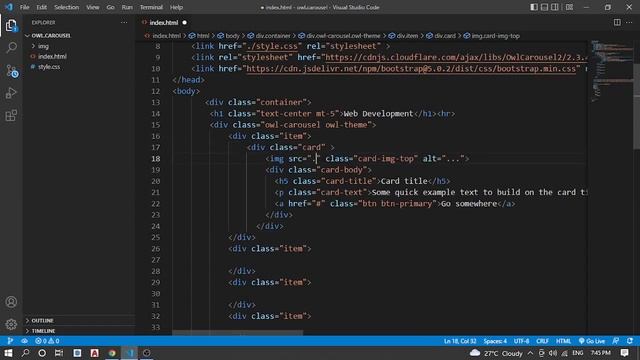Open the feedback icon in status bar
Screen dimensions: 640x360
click(x=616, y=341)
